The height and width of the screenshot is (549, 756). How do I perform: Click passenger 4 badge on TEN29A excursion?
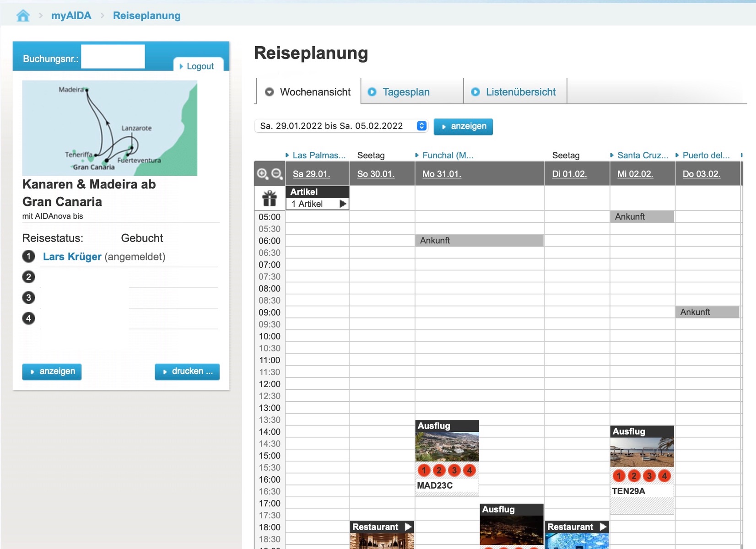pos(664,476)
